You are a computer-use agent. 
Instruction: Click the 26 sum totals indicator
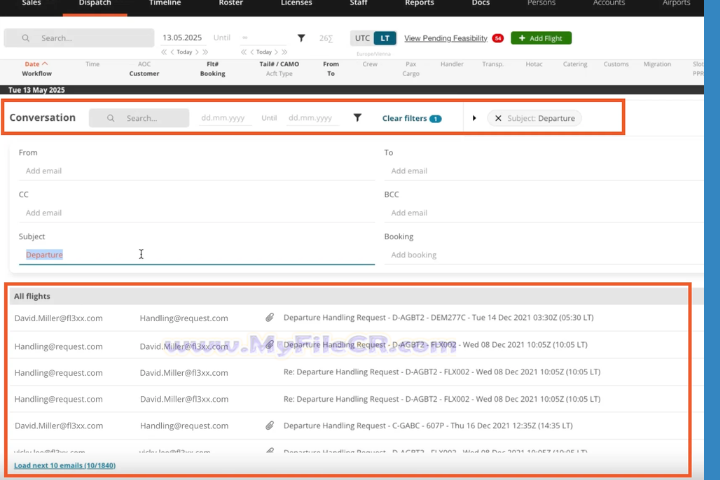[x=326, y=38]
